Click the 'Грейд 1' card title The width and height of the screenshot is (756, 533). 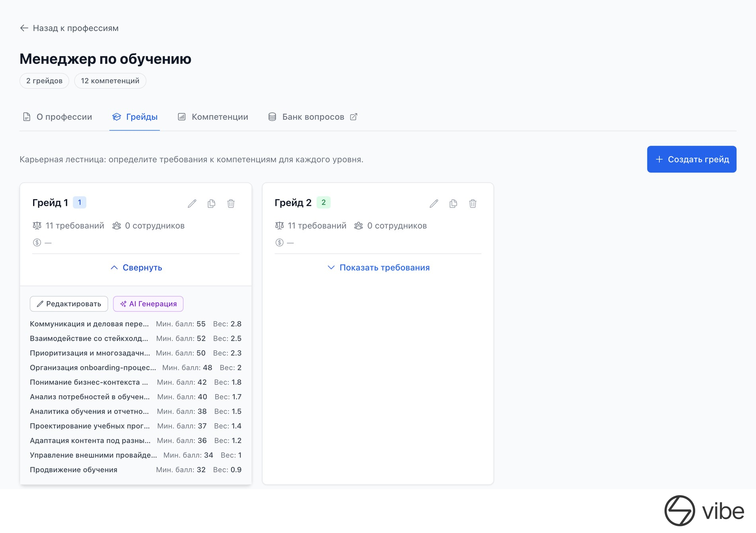click(x=50, y=203)
